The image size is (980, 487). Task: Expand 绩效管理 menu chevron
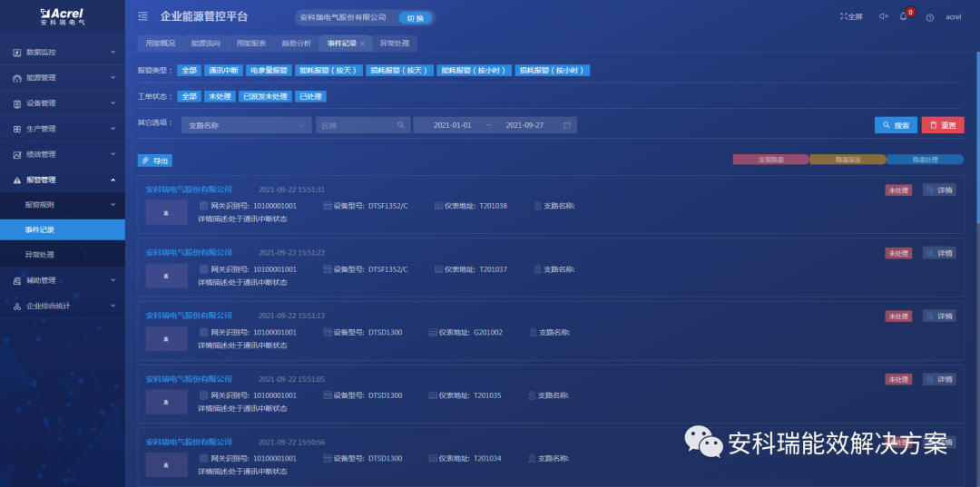pyautogui.click(x=113, y=153)
